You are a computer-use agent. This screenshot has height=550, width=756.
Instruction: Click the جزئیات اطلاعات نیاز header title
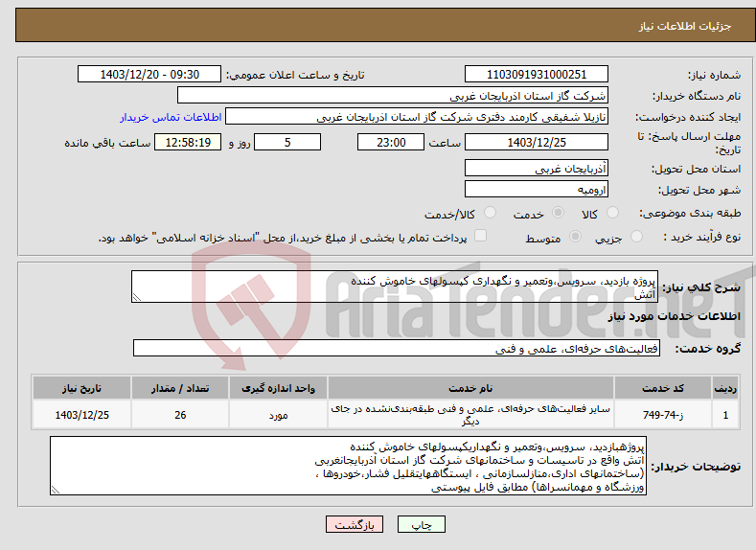[x=685, y=26]
